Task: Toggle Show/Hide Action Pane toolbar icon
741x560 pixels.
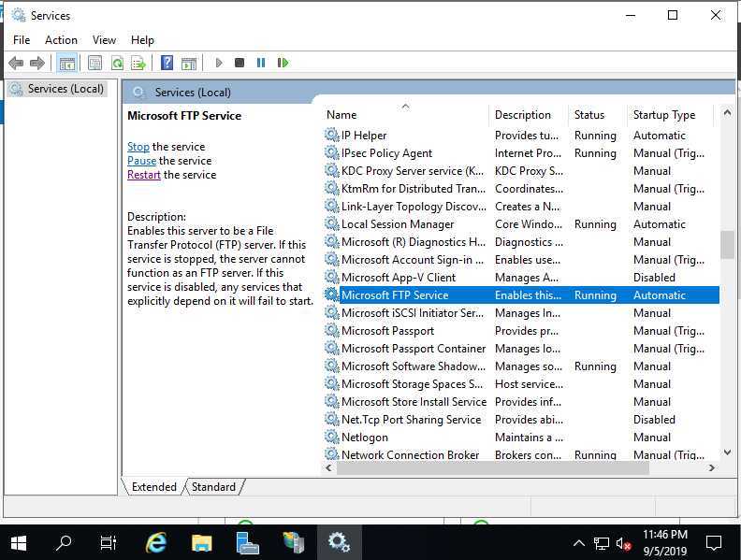Action: pyautogui.click(x=189, y=63)
